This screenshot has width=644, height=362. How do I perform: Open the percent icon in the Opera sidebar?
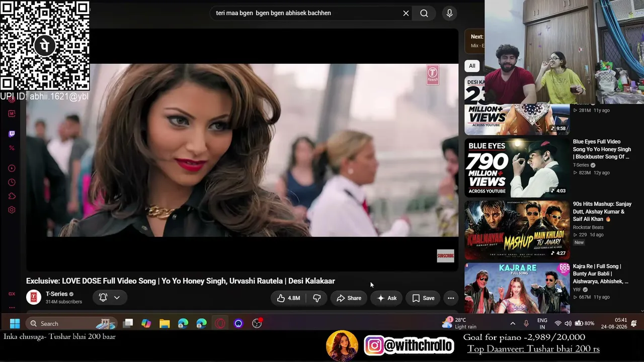click(x=12, y=148)
